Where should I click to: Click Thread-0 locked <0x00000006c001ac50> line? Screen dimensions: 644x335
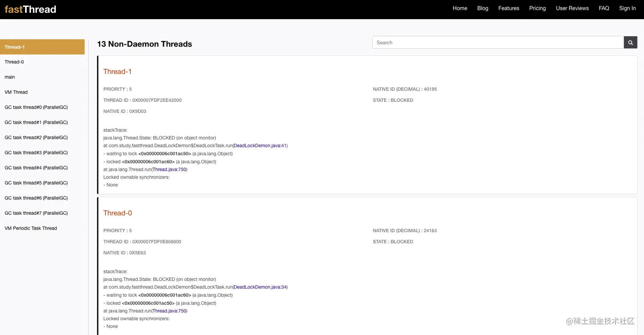coord(160,303)
